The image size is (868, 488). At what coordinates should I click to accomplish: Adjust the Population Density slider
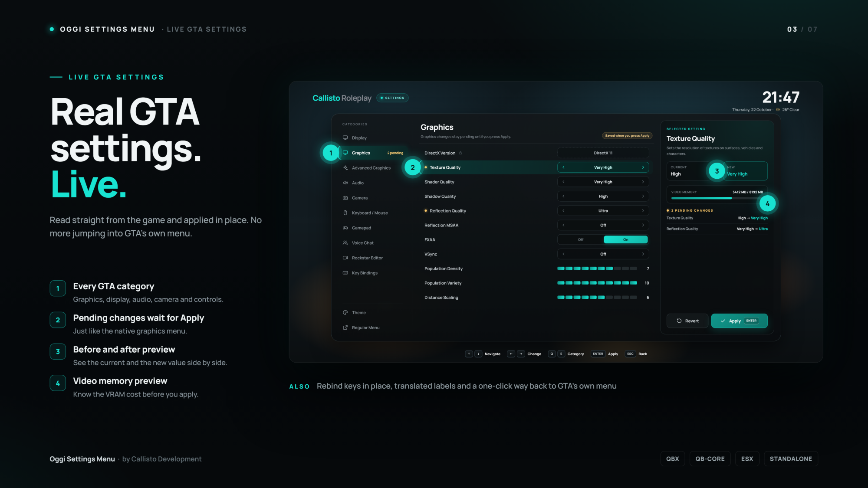coord(597,269)
